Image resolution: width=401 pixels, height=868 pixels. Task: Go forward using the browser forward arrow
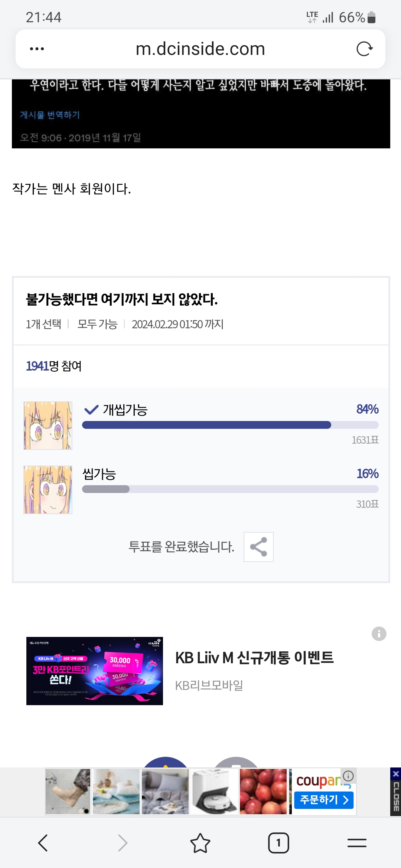pos(123,843)
